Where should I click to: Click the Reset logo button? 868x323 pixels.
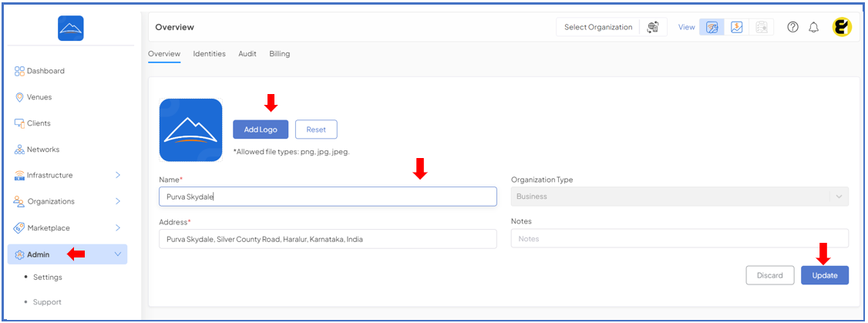click(x=316, y=129)
